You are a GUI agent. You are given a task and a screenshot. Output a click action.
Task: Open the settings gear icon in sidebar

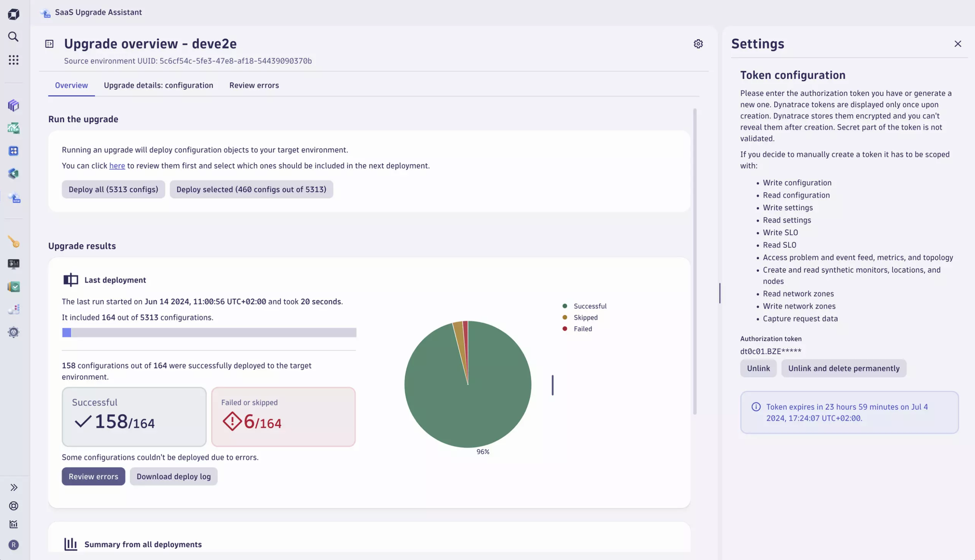tap(13, 332)
